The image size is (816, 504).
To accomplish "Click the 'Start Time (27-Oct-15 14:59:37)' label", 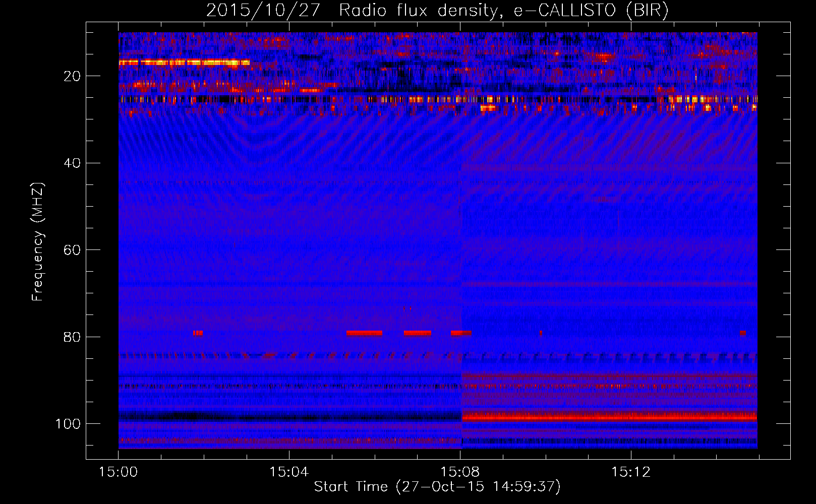I will point(437,487).
